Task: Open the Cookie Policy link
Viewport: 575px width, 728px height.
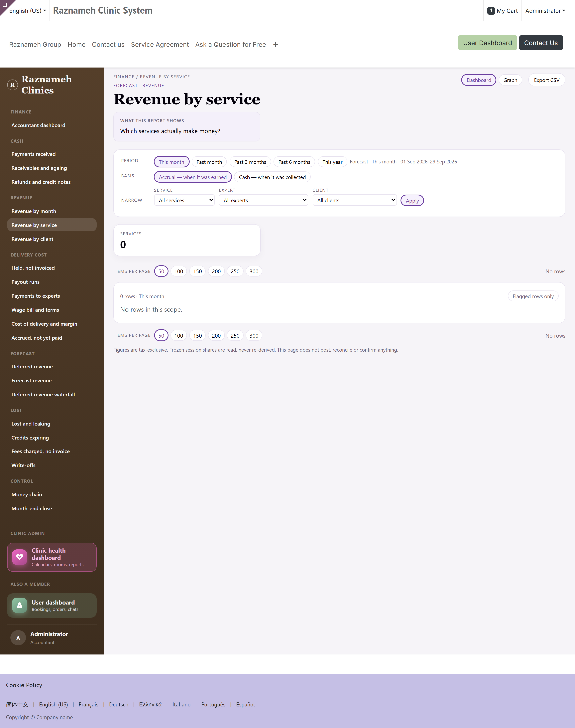Action: 24,685
